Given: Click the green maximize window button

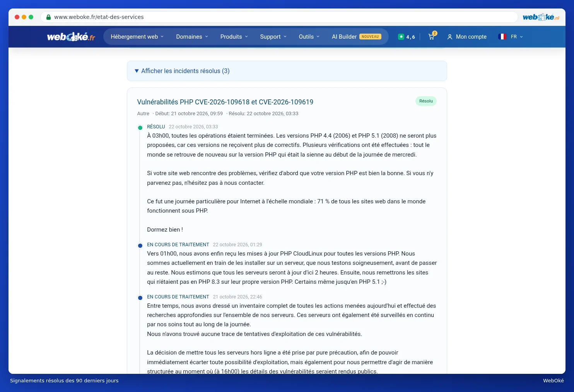Looking at the screenshot, I should click(31, 17).
